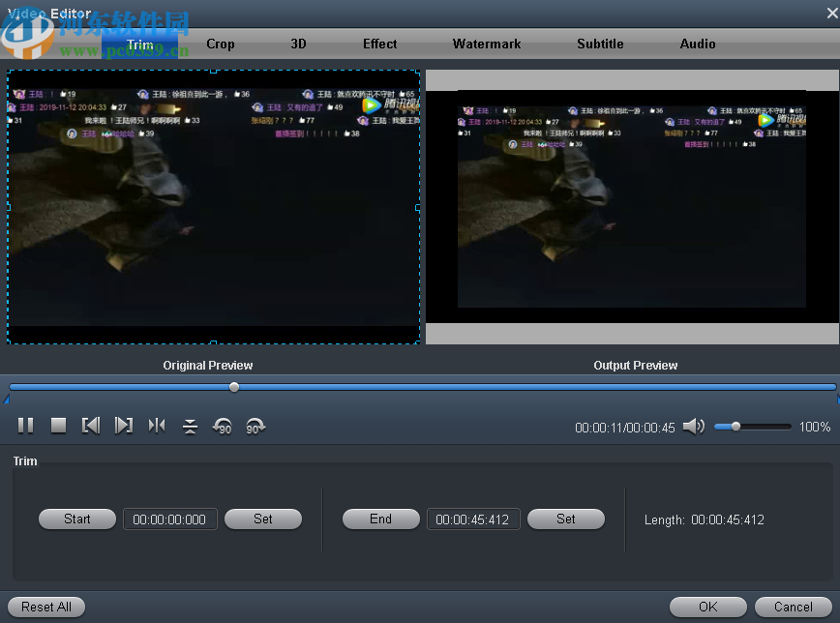Rotate the video 90 degrees left

coord(223,426)
